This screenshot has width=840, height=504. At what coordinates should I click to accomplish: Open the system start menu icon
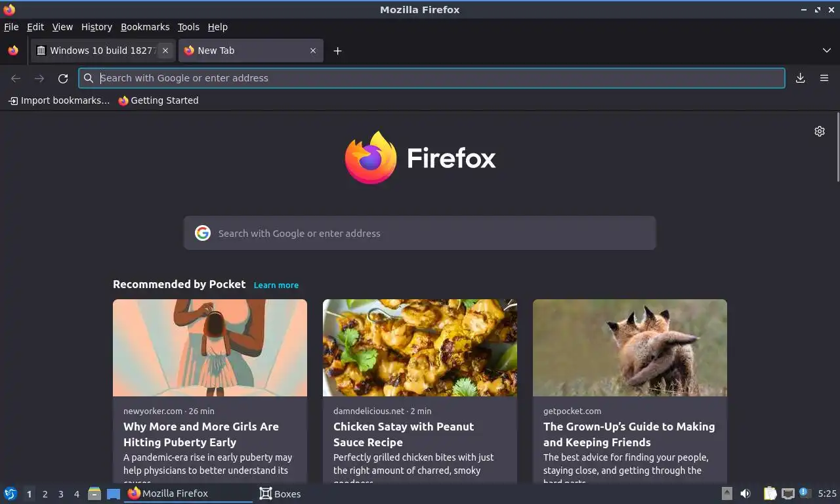point(10,493)
